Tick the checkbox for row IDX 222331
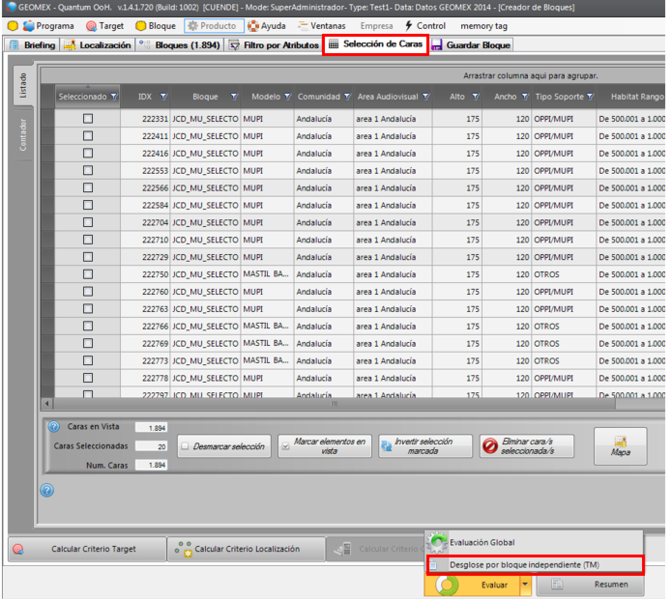This screenshot has width=672, height=599. click(x=87, y=119)
